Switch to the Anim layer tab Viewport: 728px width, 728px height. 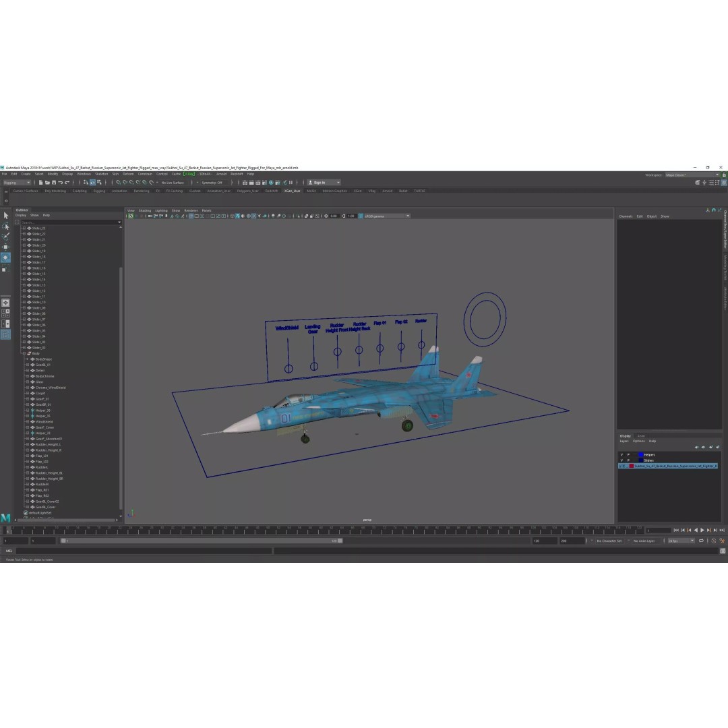(x=641, y=436)
